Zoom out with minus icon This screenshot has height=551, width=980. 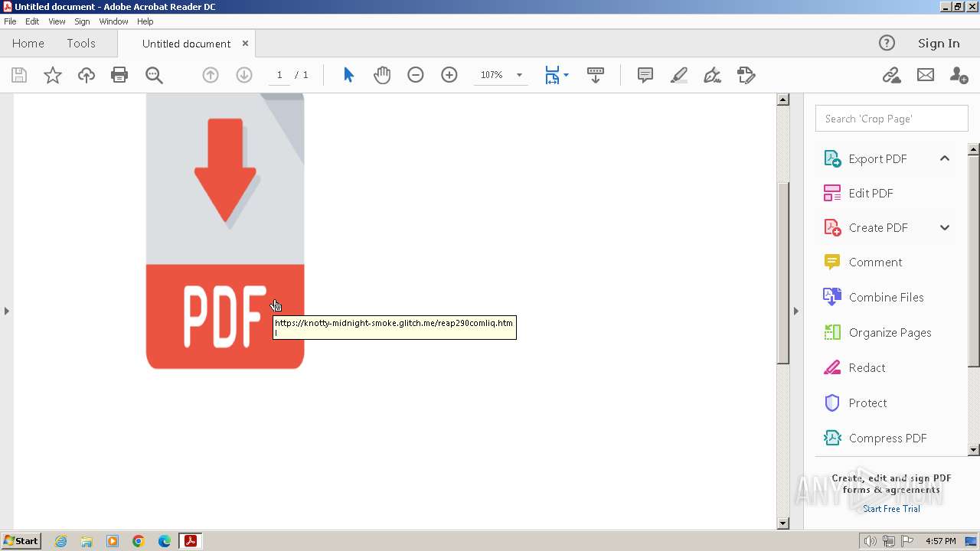(x=416, y=75)
